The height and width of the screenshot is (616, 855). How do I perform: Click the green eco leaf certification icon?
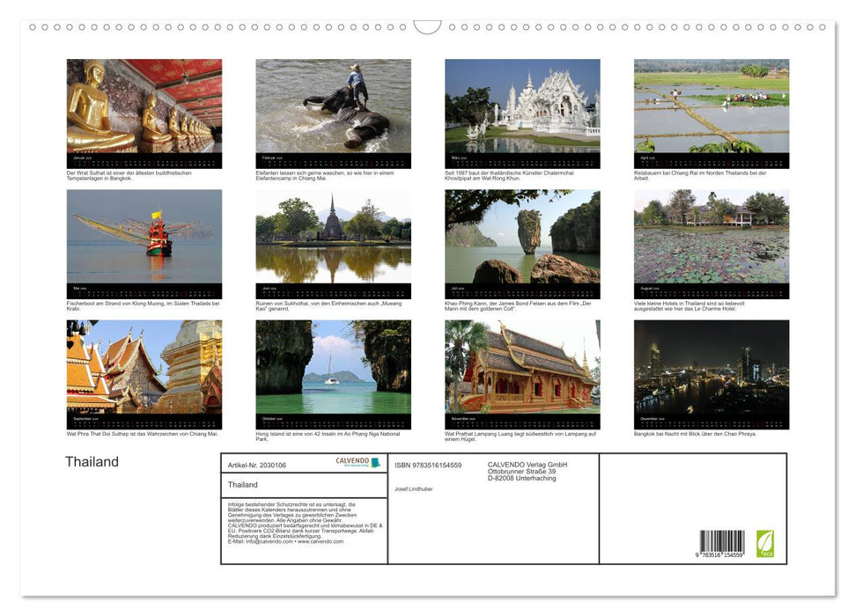point(765,543)
